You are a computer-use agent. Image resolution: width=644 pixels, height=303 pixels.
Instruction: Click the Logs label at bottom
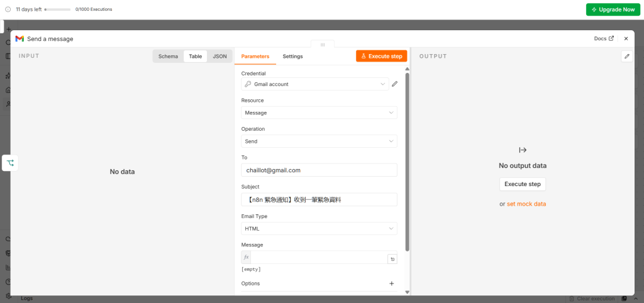(x=26, y=298)
